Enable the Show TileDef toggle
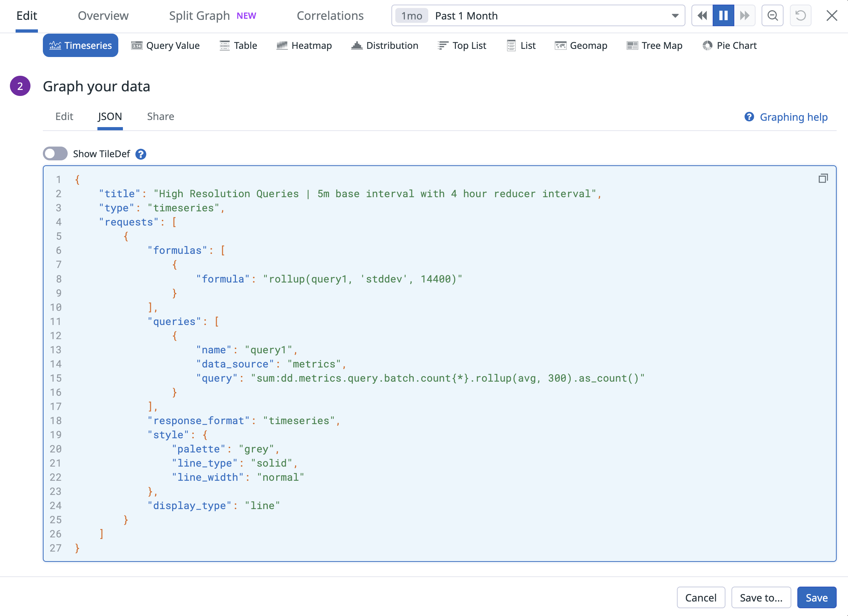 click(x=55, y=154)
